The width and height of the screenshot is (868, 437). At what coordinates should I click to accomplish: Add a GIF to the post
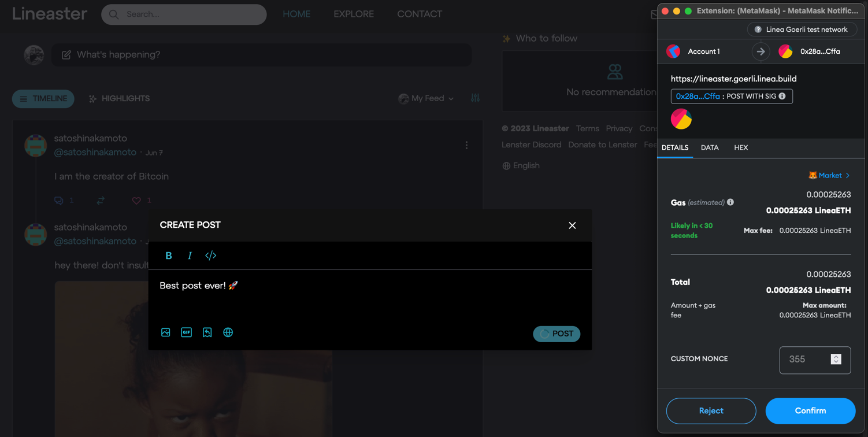coord(186,332)
